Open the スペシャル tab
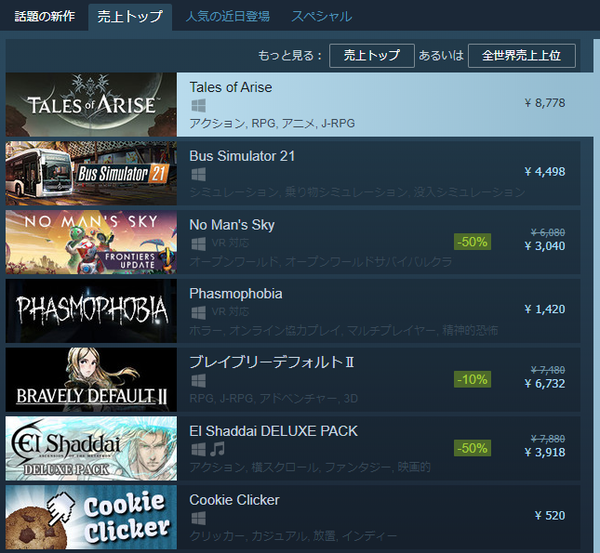This screenshot has width=600, height=553. [321, 16]
